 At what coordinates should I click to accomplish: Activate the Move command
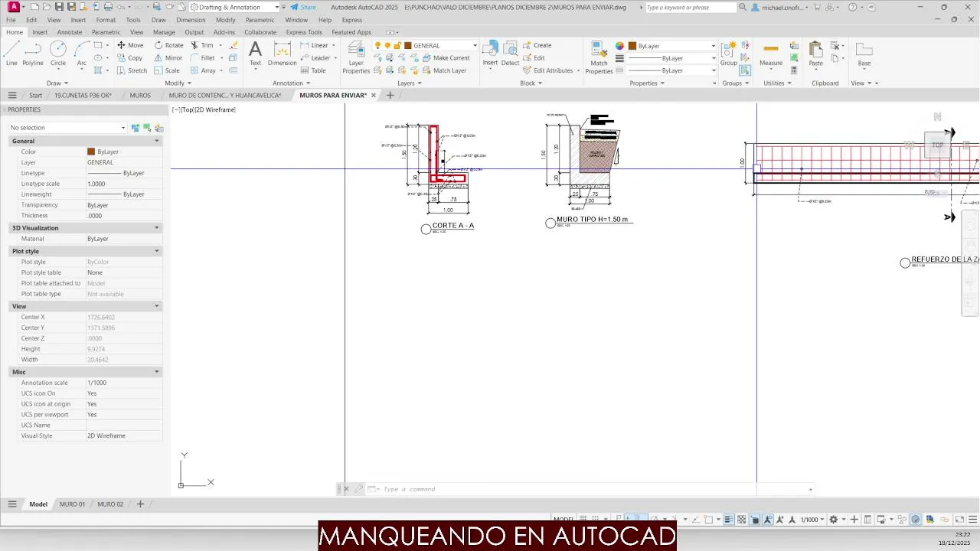click(x=129, y=45)
